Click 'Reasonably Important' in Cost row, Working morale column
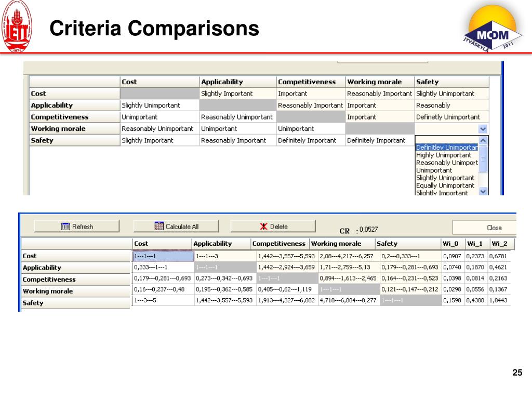 point(379,94)
